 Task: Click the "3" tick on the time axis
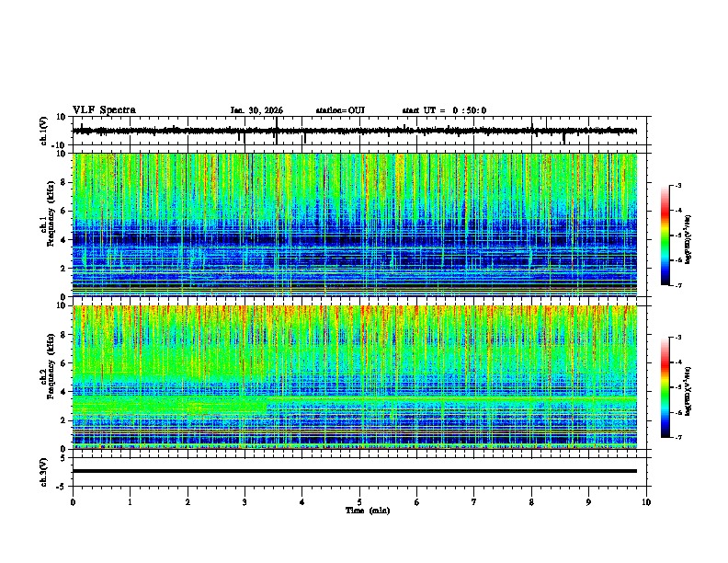click(x=245, y=502)
